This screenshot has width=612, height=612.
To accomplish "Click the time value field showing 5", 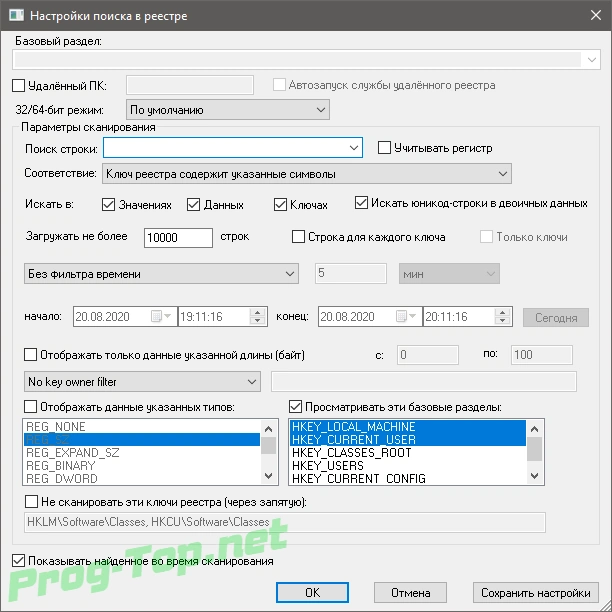I will (350, 273).
